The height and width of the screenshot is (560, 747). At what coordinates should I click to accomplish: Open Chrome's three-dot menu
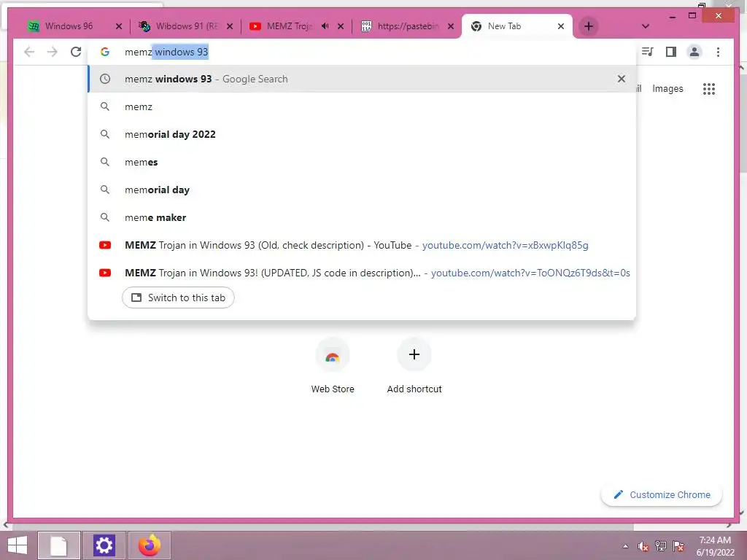pyautogui.click(x=718, y=52)
